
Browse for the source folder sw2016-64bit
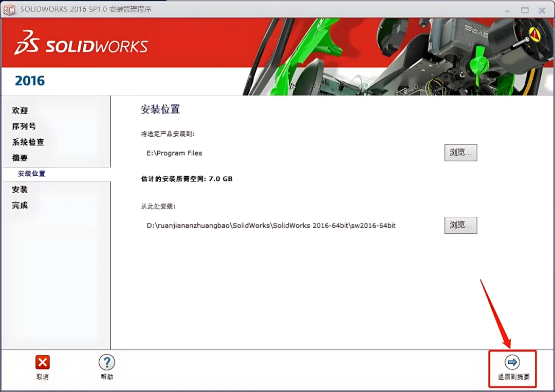460,225
